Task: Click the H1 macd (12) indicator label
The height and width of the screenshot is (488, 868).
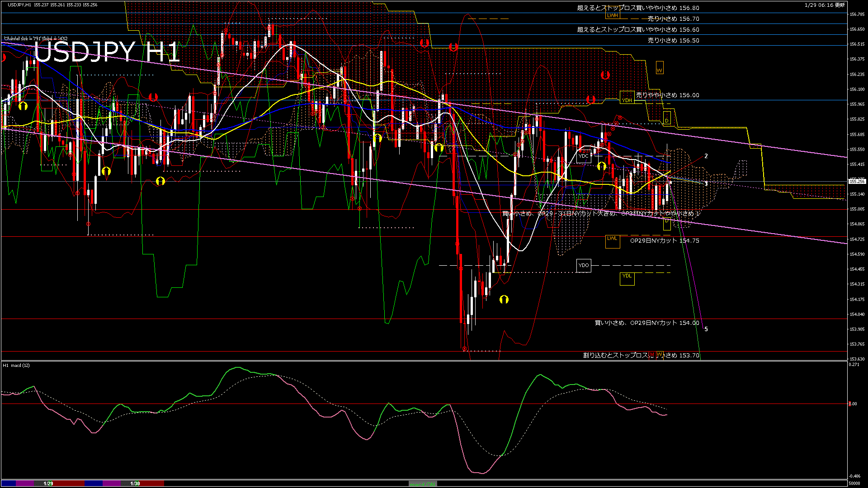Action: point(16,365)
